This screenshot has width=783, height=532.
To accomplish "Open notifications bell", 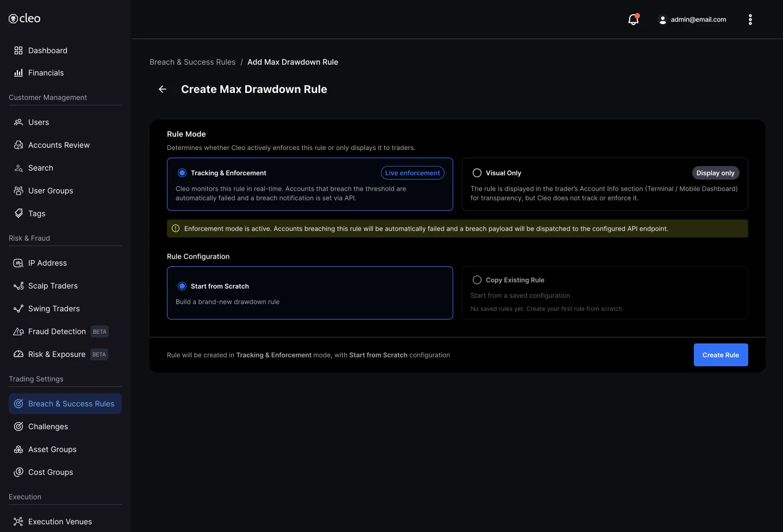I will tap(633, 20).
